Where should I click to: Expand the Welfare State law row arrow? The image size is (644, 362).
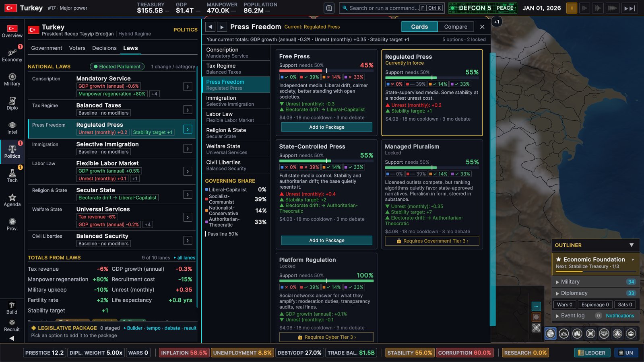[x=188, y=218]
